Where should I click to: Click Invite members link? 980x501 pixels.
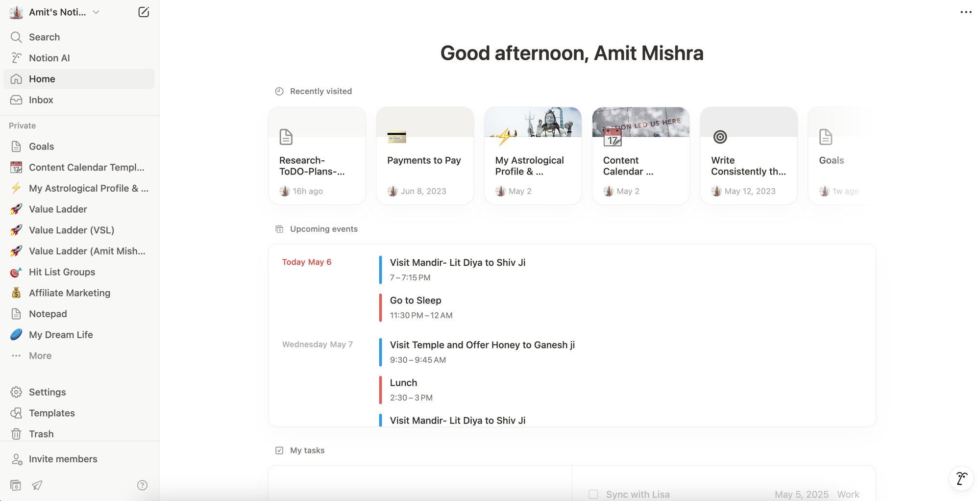pos(63,459)
